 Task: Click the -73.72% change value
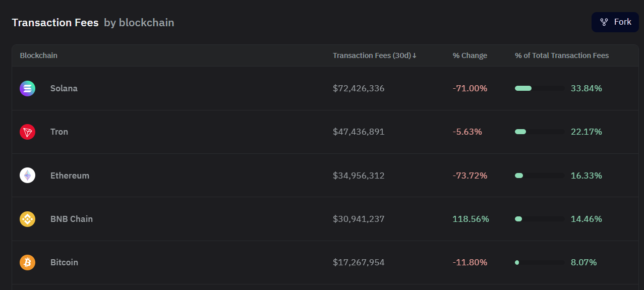pyautogui.click(x=470, y=176)
